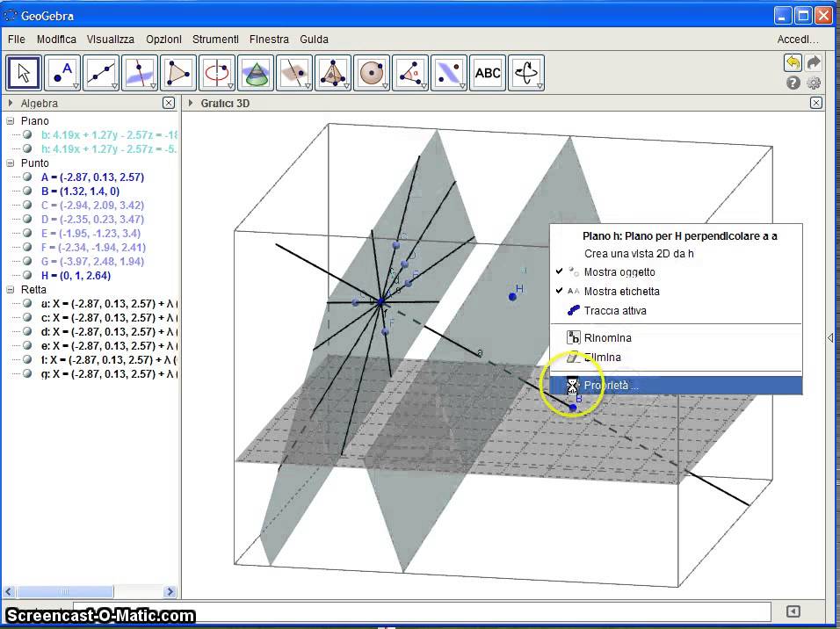
Task: Close the Grafici 3D panel
Action: tap(816, 103)
